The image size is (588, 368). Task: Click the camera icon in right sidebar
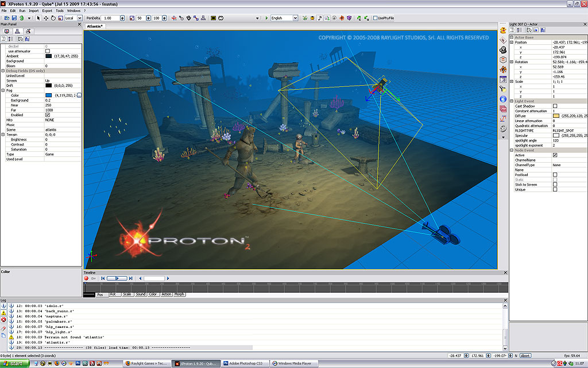(503, 50)
